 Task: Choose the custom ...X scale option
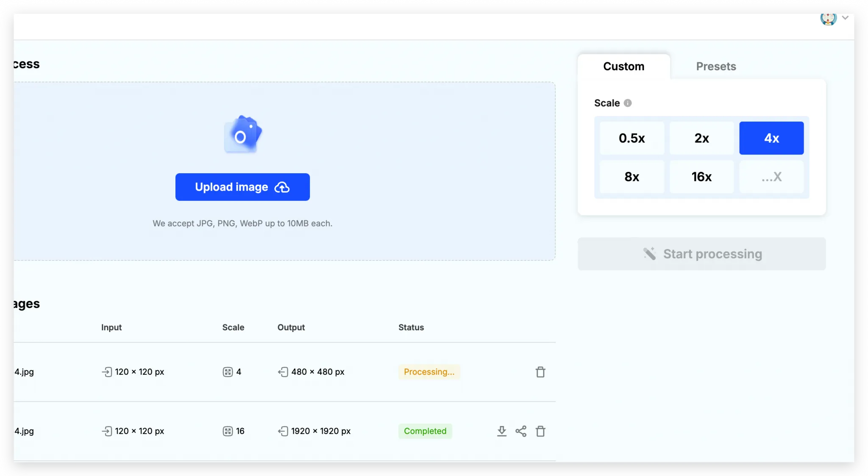[x=771, y=177]
